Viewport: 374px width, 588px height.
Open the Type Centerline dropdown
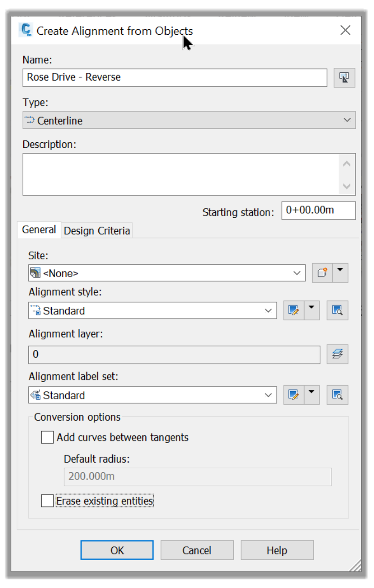pos(189,120)
